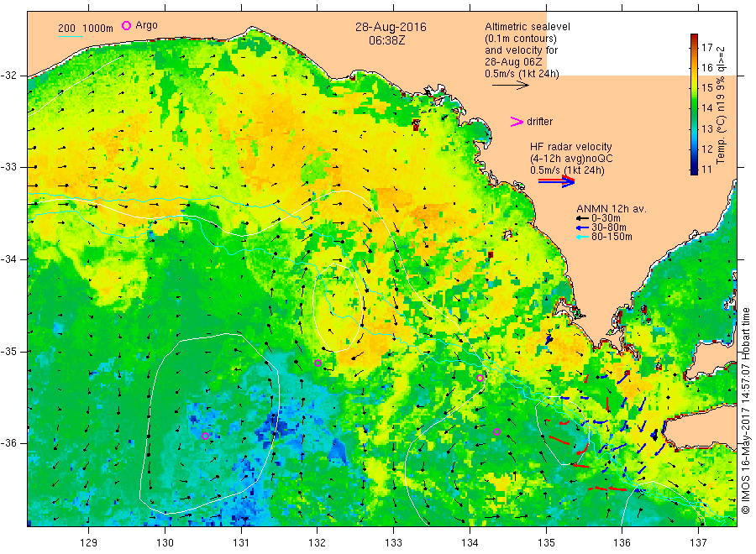Click the -36 latitude axis label
The width and height of the screenshot is (756, 554).
(9, 442)
